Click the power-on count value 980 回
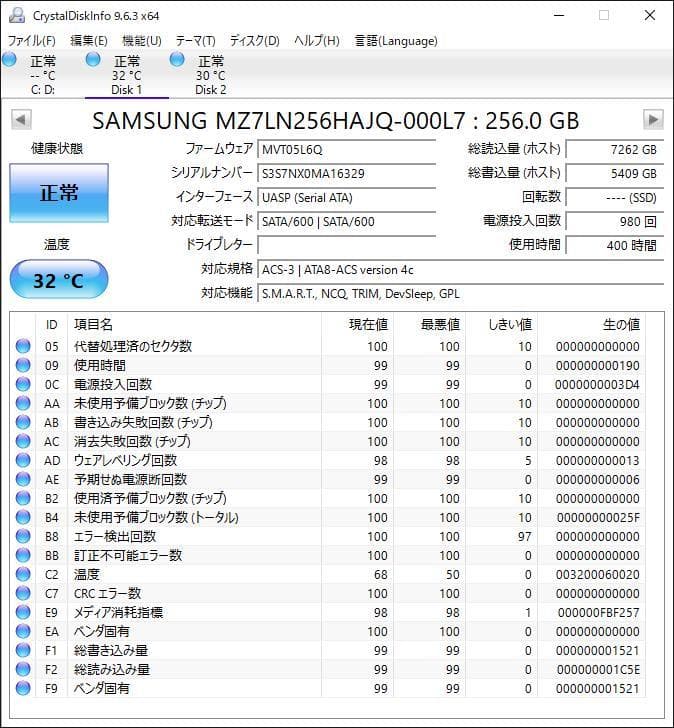The height and width of the screenshot is (728, 674). coord(615,221)
